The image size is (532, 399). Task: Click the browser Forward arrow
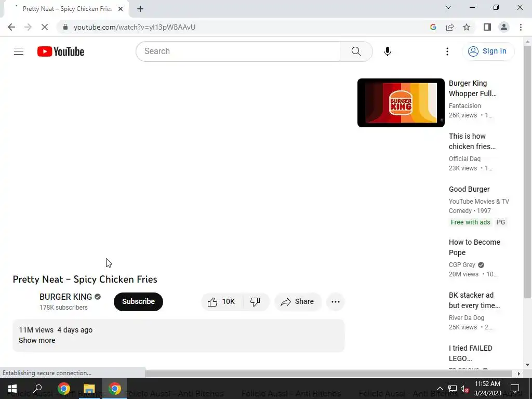(28, 27)
